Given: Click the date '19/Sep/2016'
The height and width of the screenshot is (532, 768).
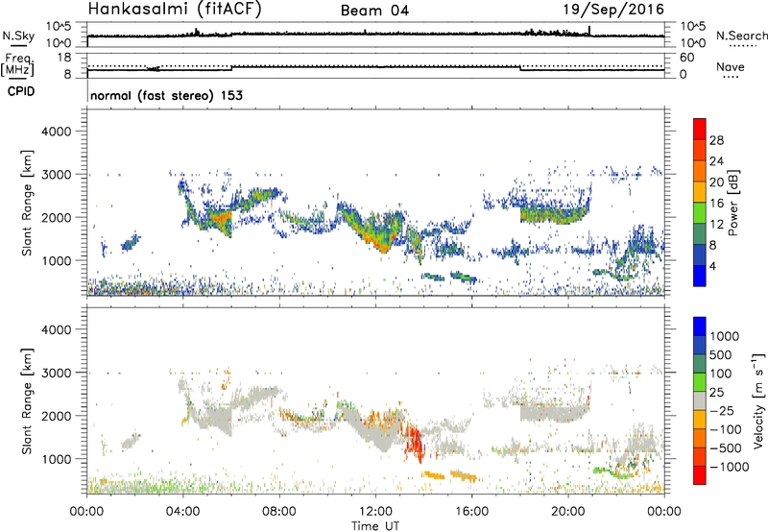Looking at the screenshot, I should point(613,10).
